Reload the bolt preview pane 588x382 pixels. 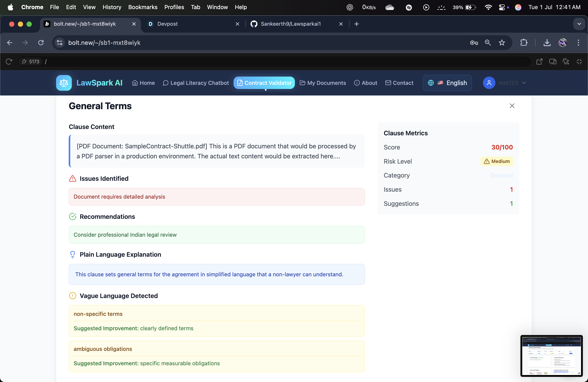(x=9, y=62)
